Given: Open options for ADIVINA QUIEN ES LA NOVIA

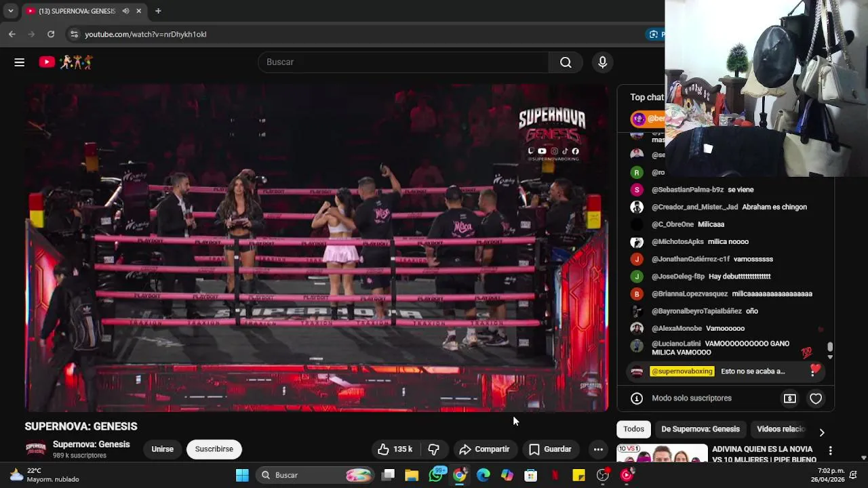Looking at the screenshot, I should 830,451.
